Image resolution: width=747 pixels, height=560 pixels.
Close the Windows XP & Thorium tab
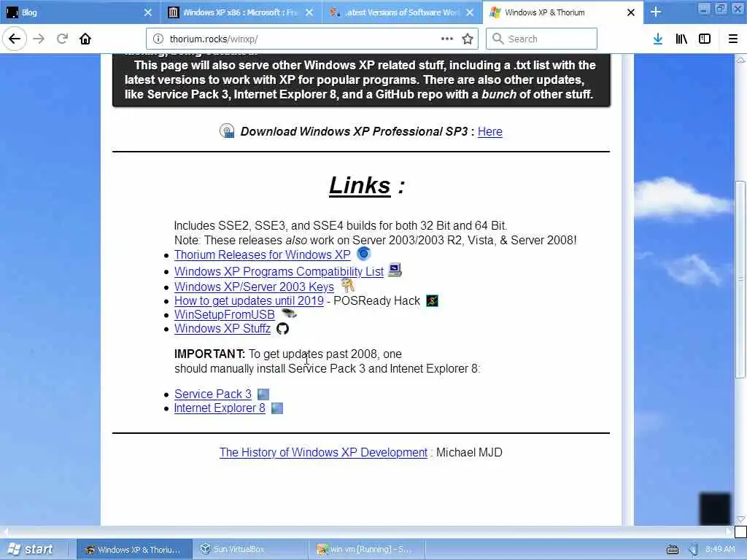631,12
